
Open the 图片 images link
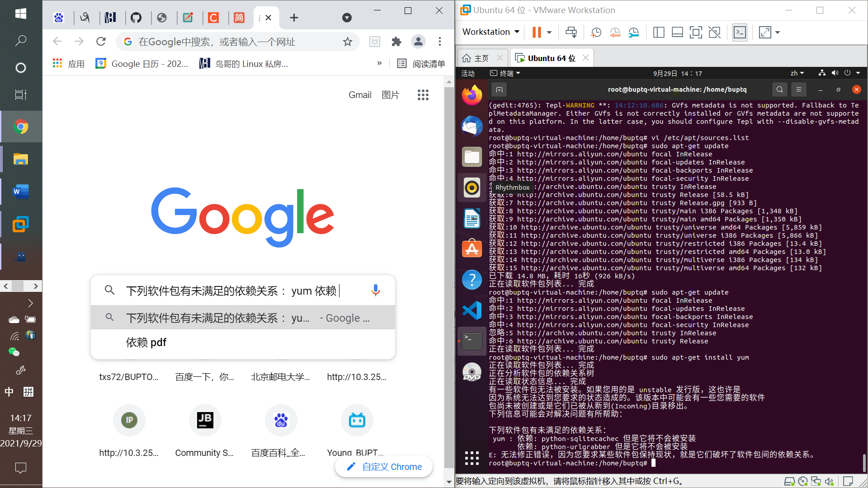391,95
